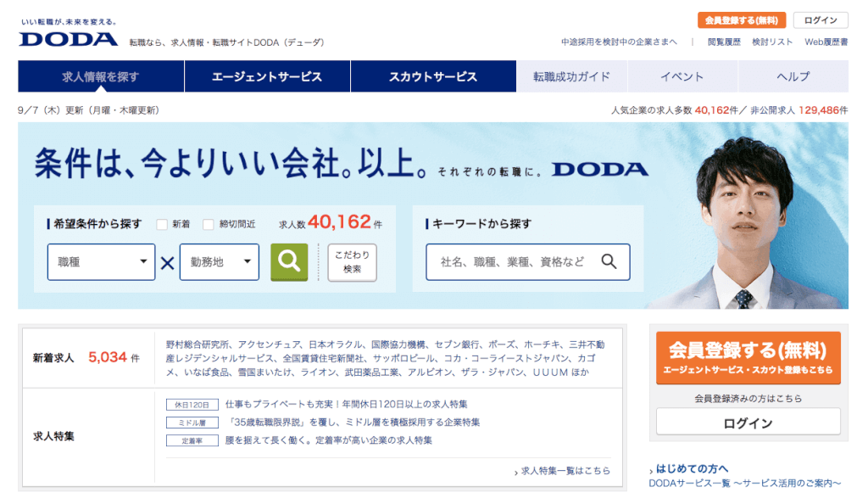Open the スカウトサービス tab

(433, 76)
